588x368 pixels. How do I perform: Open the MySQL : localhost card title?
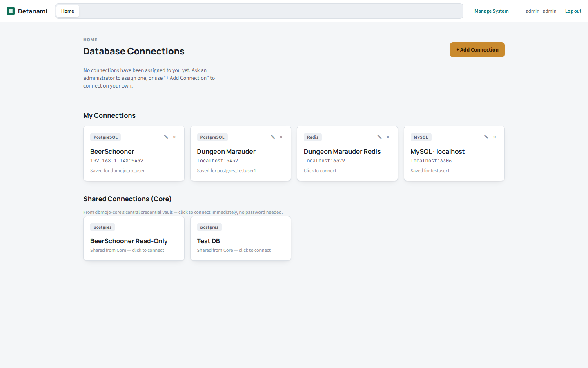[438, 152]
